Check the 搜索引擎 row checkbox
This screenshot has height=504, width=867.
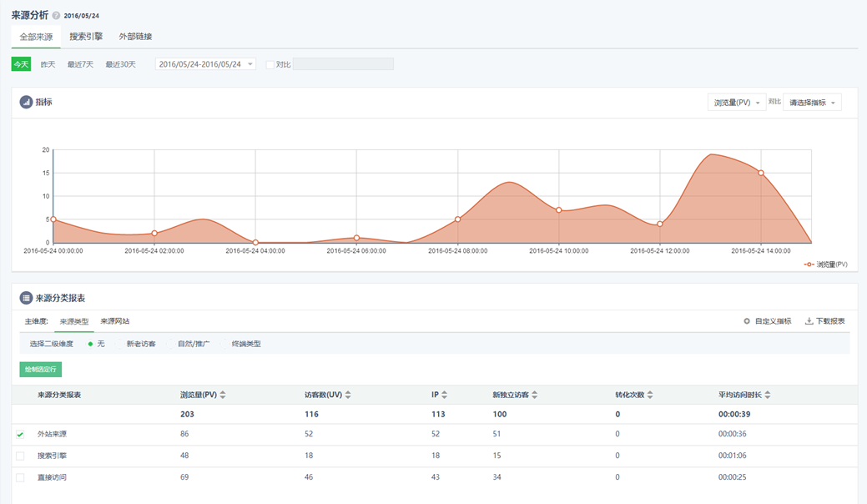(20, 456)
